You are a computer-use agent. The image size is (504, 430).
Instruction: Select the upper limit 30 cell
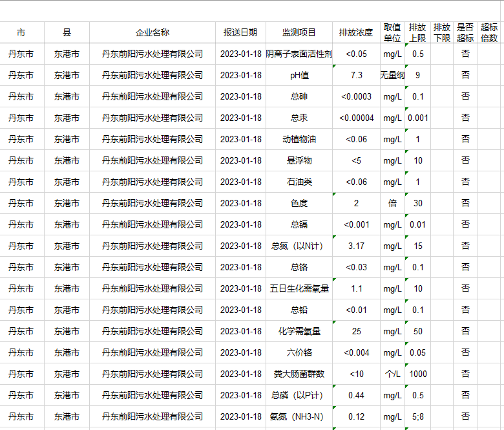click(418, 203)
